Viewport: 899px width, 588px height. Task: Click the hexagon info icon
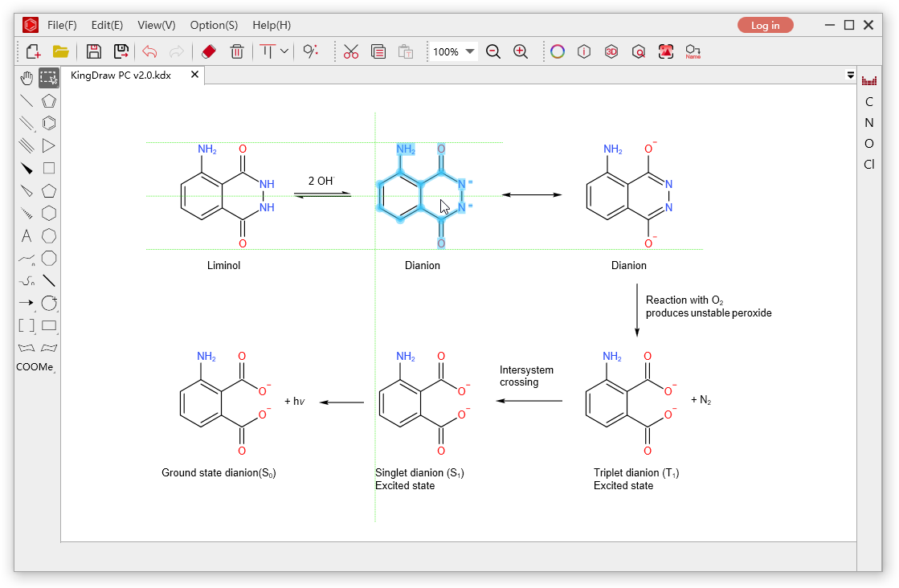pos(583,51)
